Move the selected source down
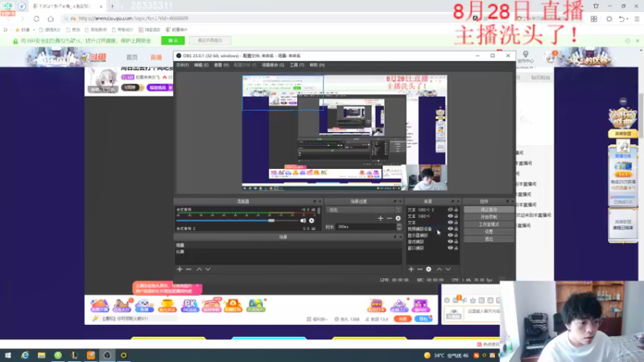 (448, 269)
